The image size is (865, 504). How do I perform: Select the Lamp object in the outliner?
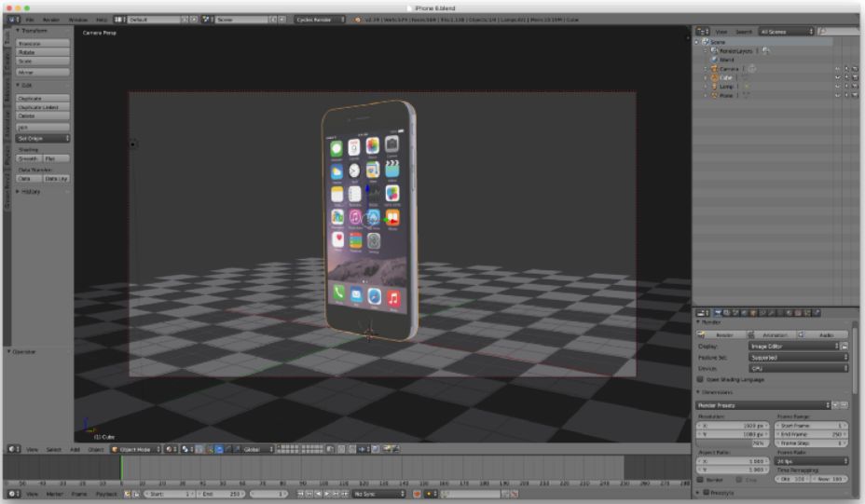tap(726, 86)
